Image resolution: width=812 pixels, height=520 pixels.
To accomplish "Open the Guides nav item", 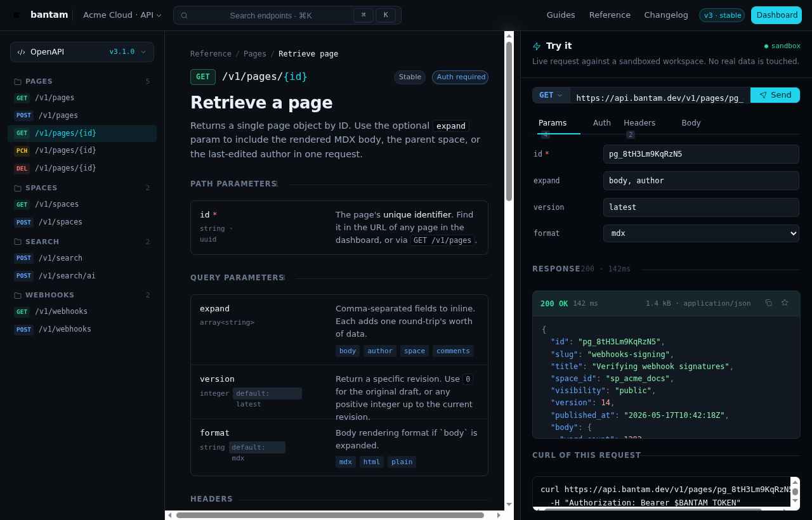I will point(561,15).
